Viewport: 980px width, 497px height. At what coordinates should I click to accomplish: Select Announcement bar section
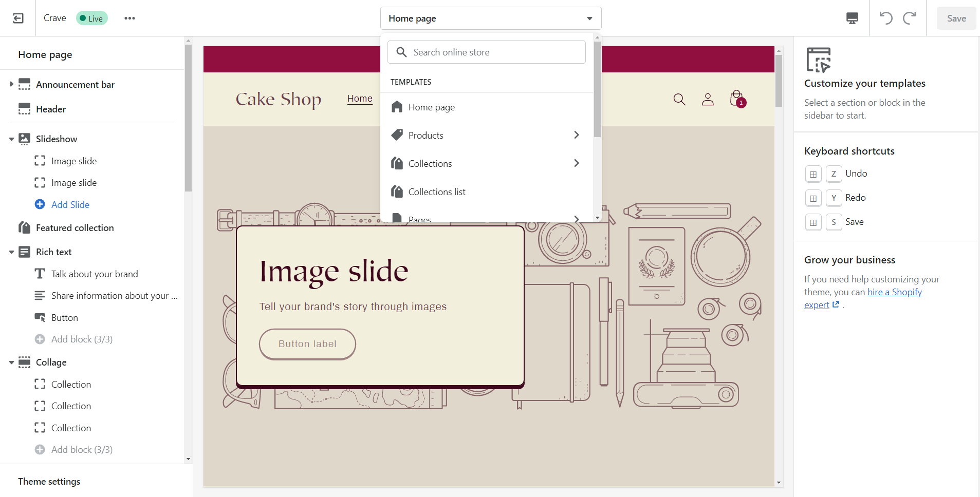point(75,85)
